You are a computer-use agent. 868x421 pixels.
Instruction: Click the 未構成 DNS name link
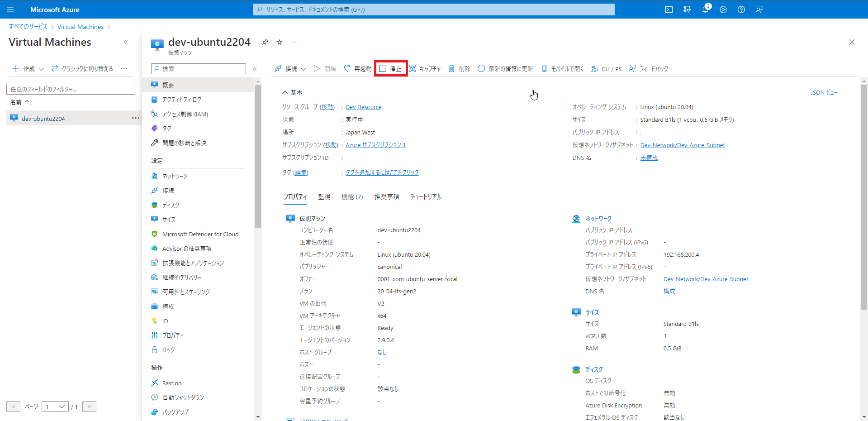click(x=649, y=158)
